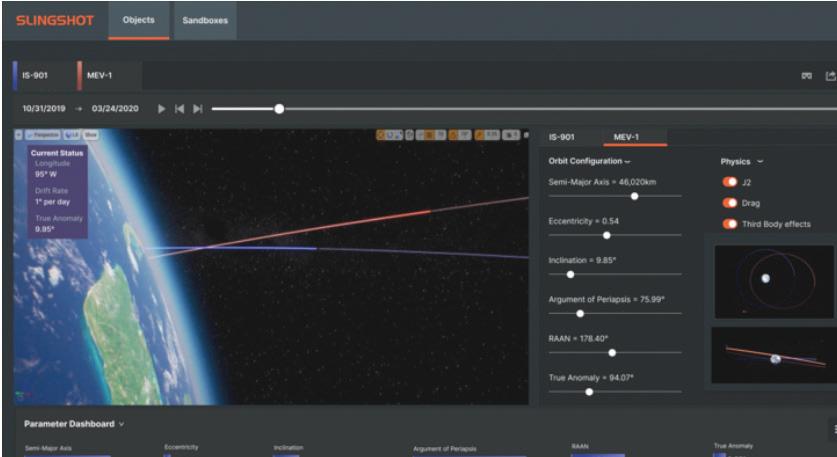Click the Semi-Major Axis slider handle

click(634, 196)
